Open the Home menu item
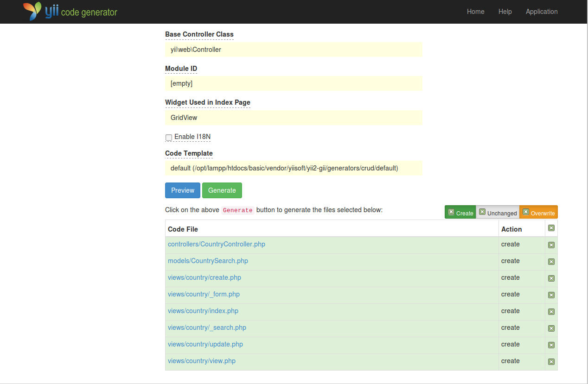The height and width of the screenshot is (384, 588). (x=475, y=12)
